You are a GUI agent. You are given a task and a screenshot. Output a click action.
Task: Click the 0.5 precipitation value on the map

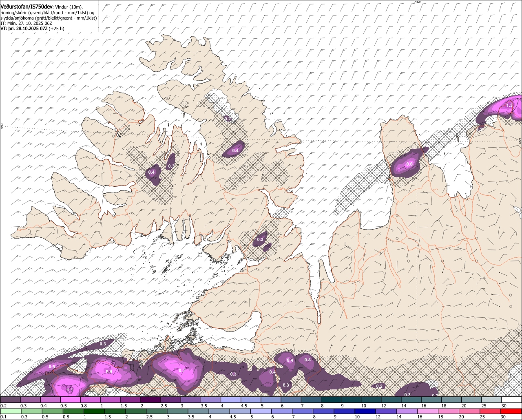point(52,367)
